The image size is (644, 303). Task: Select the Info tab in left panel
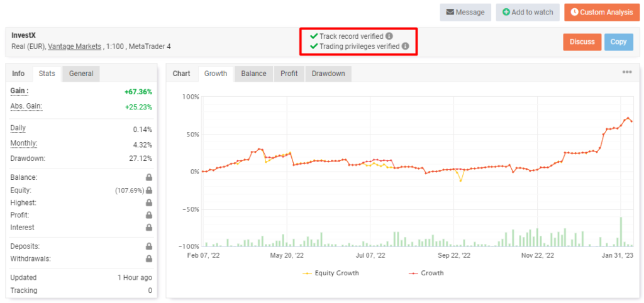[18, 74]
